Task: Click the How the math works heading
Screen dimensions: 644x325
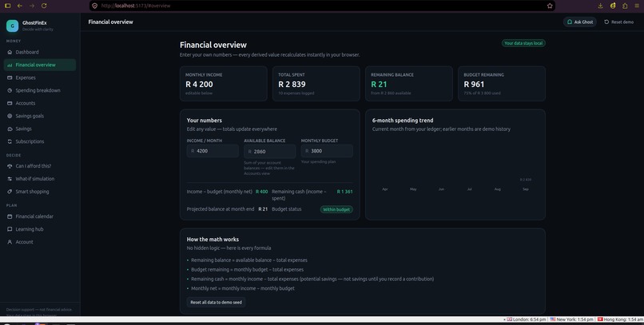Action: pos(213,240)
